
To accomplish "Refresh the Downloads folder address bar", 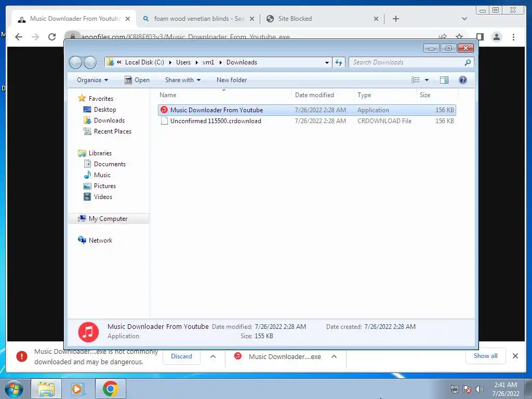I will pyautogui.click(x=339, y=62).
